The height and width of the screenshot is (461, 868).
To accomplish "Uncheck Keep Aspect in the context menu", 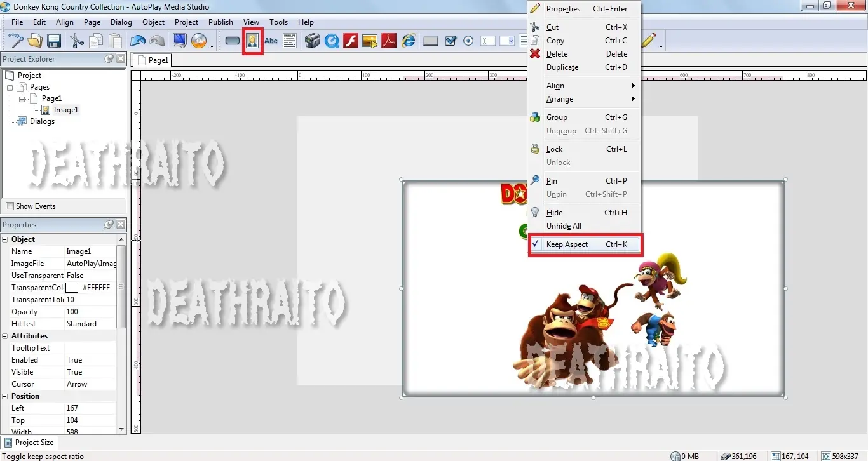I will pos(585,244).
